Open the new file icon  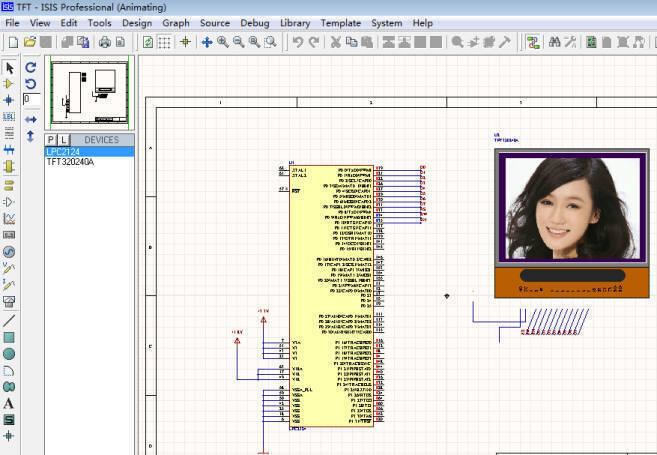click(x=12, y=42)
